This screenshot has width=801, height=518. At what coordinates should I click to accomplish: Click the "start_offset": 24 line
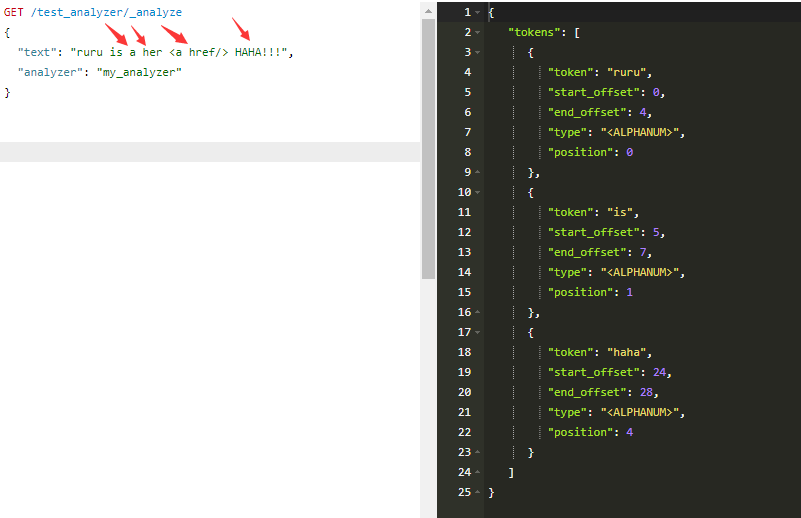609,372
